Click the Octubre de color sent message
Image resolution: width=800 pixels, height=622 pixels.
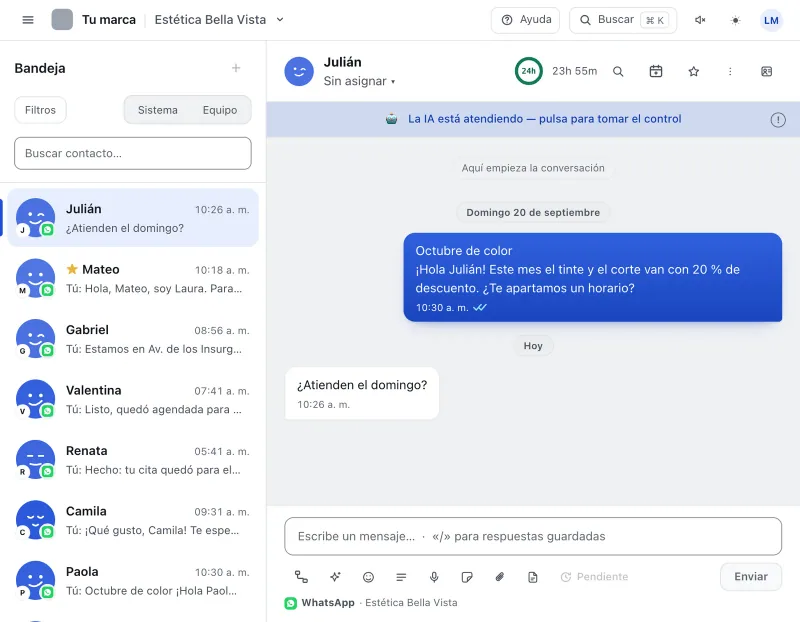click(592, 278)
